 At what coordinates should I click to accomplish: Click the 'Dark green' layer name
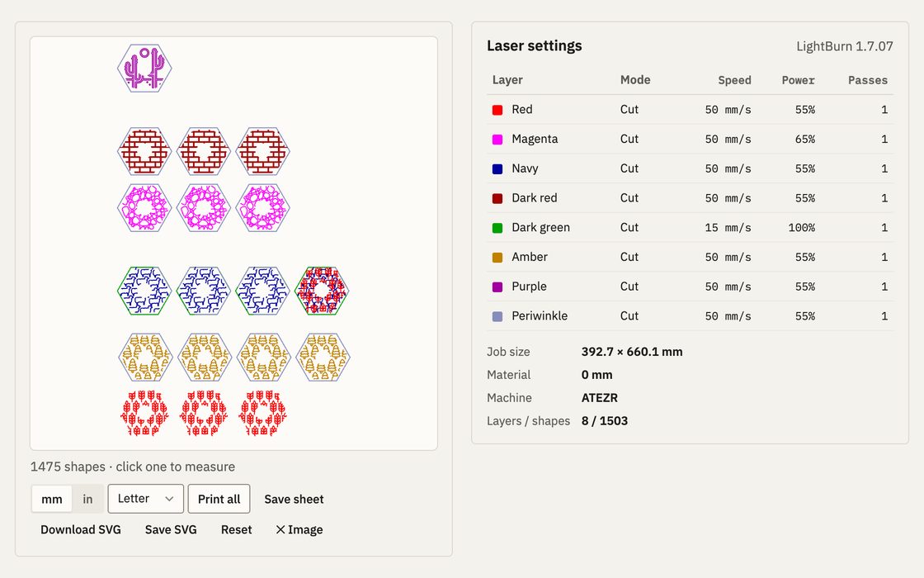540,227
